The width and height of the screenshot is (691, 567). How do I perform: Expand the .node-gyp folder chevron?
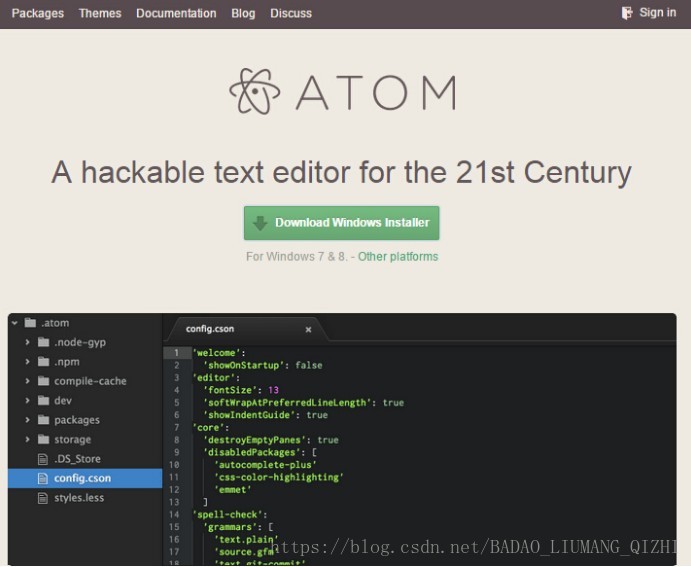click(27, 342)
